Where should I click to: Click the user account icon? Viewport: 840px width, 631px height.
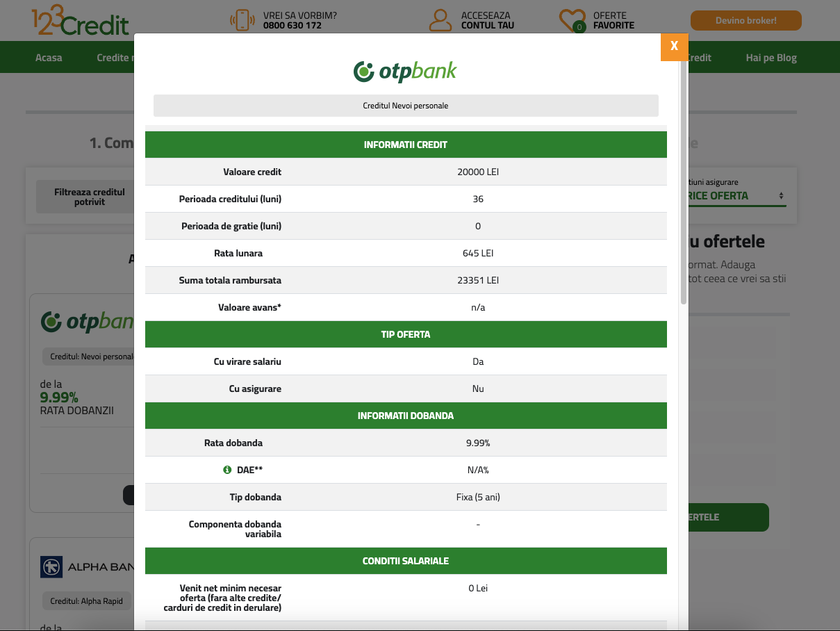point(440,20)
